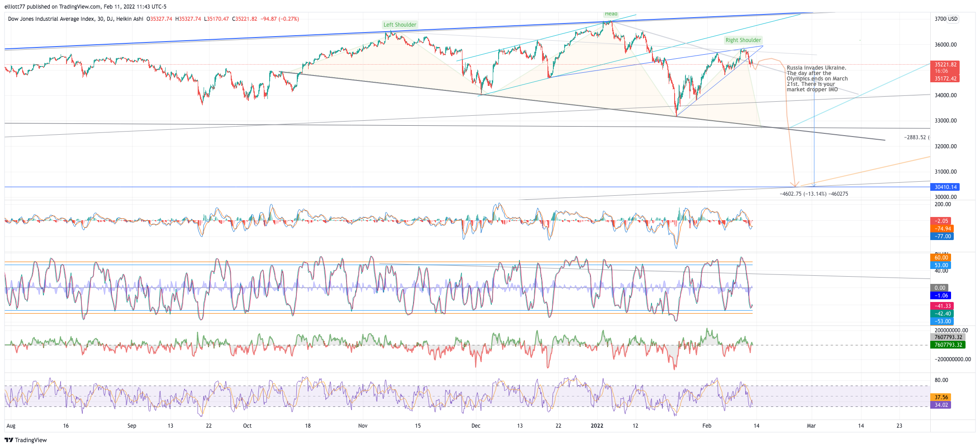Click the 15 date on time axis

(418, 426)
